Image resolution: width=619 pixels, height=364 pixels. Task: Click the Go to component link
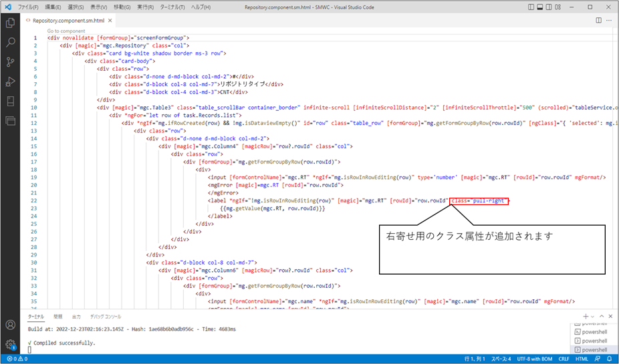(66, 31)
